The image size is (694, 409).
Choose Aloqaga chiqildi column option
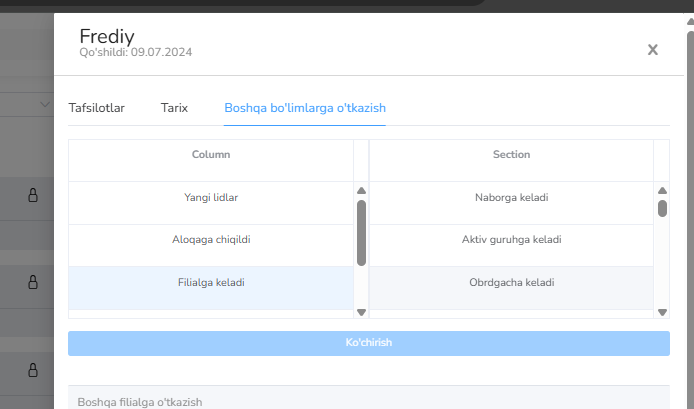click(211, 240)
